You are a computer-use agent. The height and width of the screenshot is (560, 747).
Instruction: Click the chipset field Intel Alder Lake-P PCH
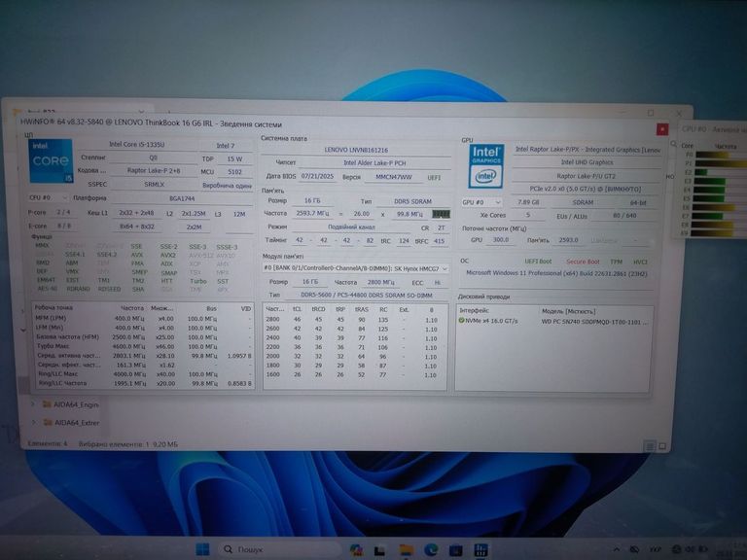[x=374, y=163]
